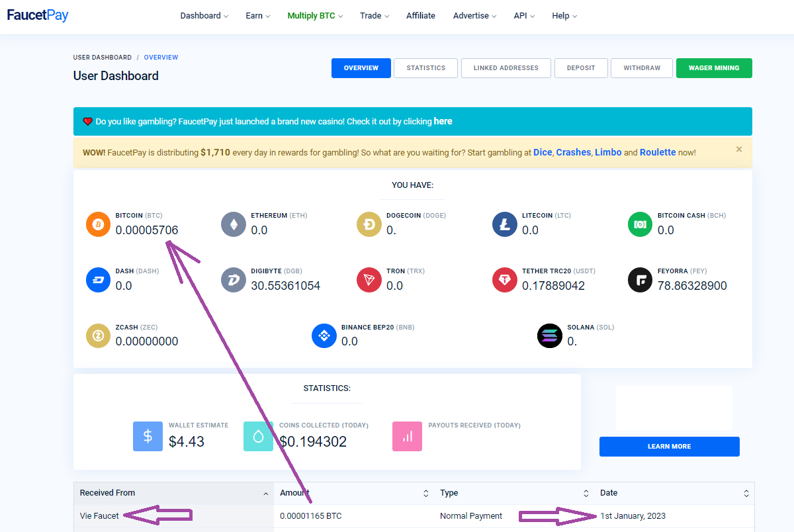This screenshot has height=532, width=794.
Task: Open the Limbo gambling link
Action: pyautogui.click(x=608, y=152)
